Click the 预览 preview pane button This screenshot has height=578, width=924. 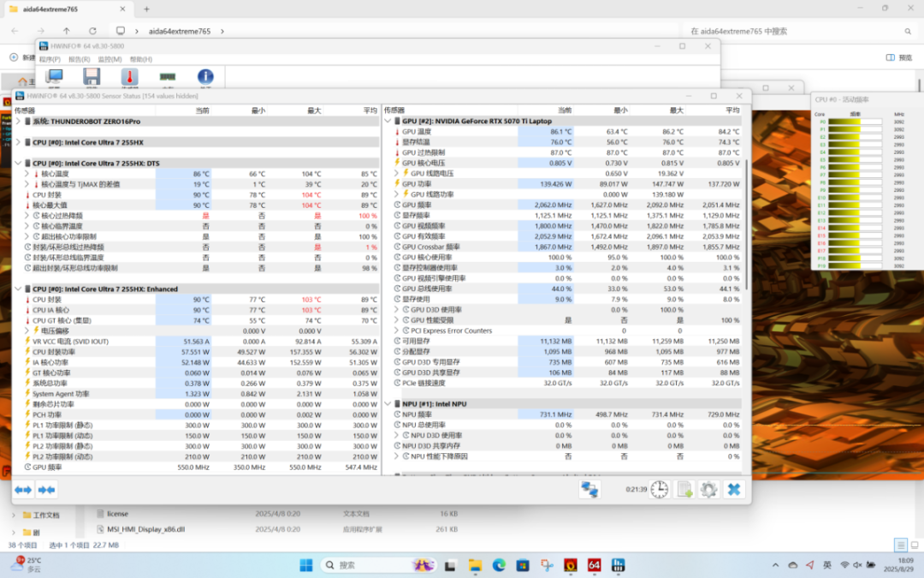(x=899, y=57)
